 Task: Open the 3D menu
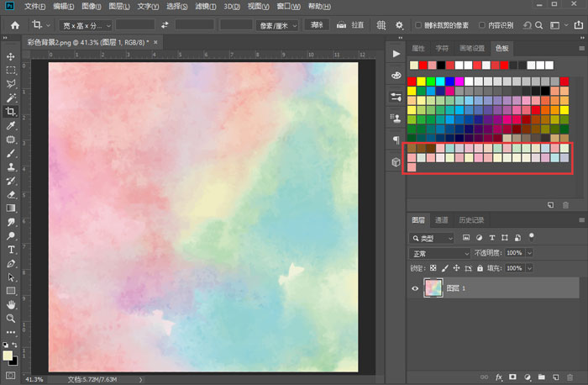pos(232,7)
